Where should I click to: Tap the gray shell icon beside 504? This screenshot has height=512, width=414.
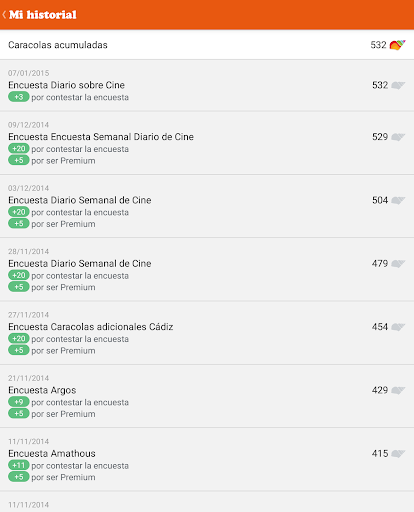[x=398, y=200]
